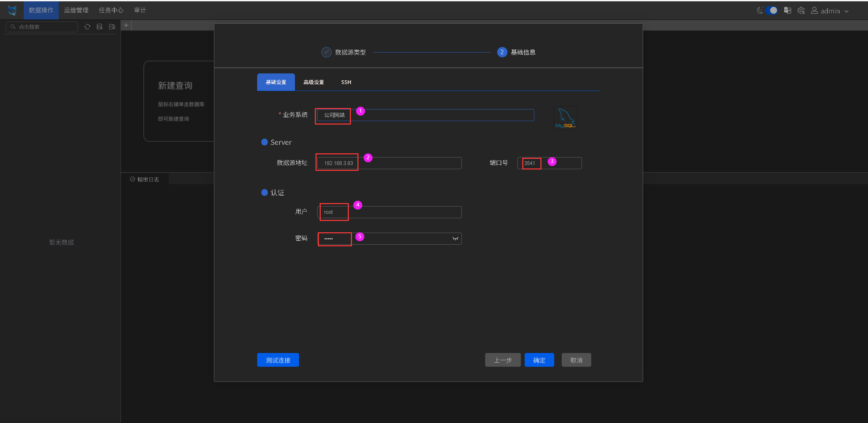Viewport: 868px width, 423px height.
Task: Click the plus icon for new tab
Action: (x=126, y=25)
